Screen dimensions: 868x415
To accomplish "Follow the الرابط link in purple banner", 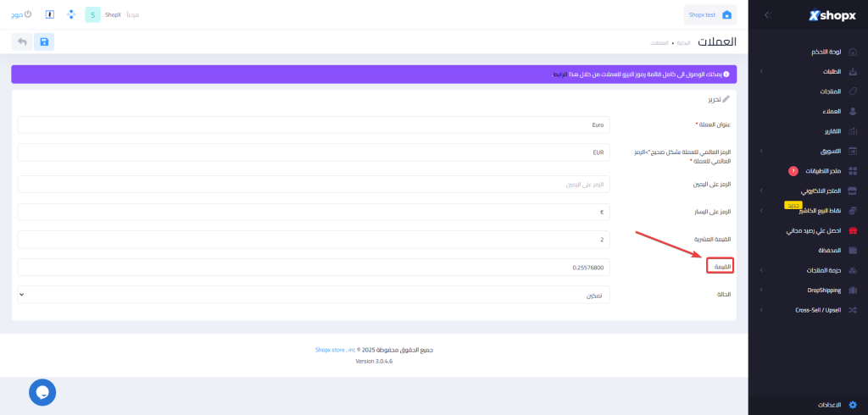I will click(561, 75).
